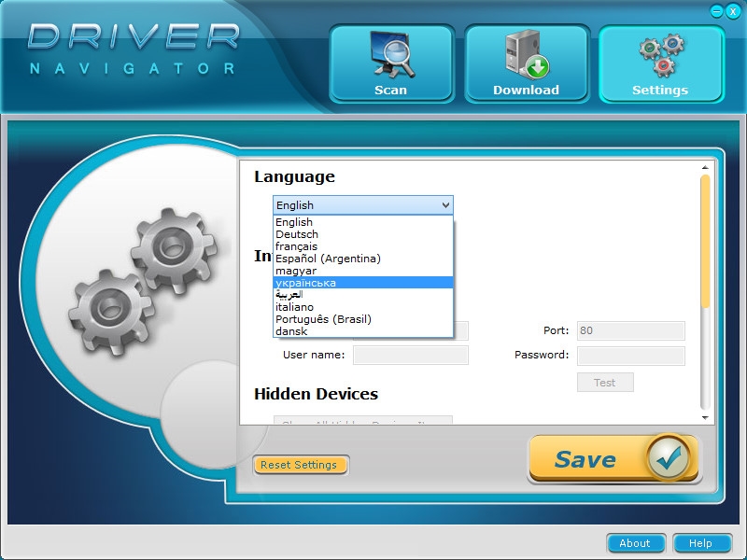Select the highlighted українська option

[x=363, y=283]
